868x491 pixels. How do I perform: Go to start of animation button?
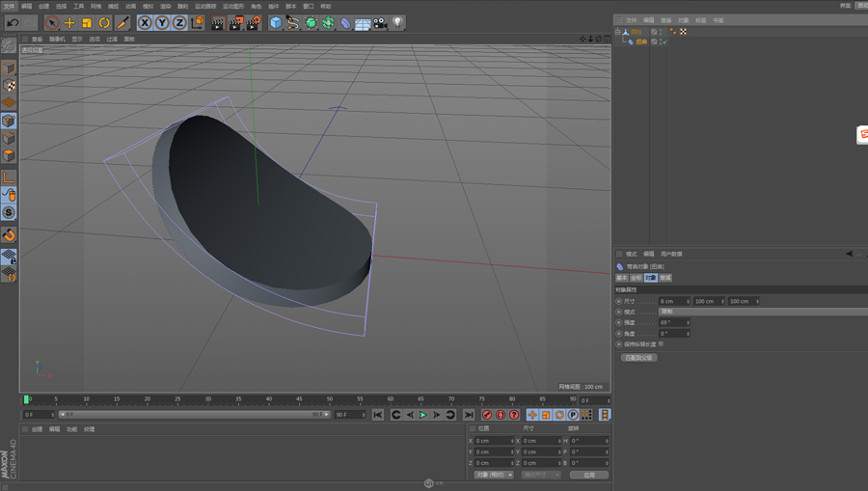coord(378,415)
